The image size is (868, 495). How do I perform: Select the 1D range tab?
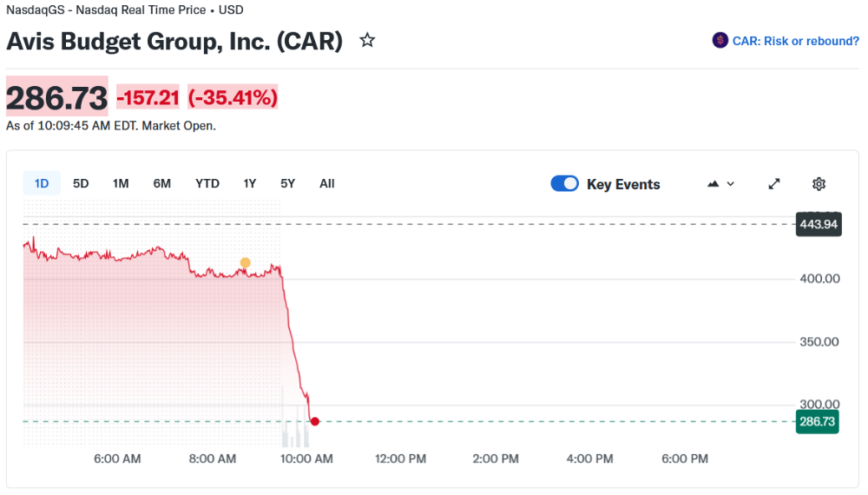coord(42,183)
